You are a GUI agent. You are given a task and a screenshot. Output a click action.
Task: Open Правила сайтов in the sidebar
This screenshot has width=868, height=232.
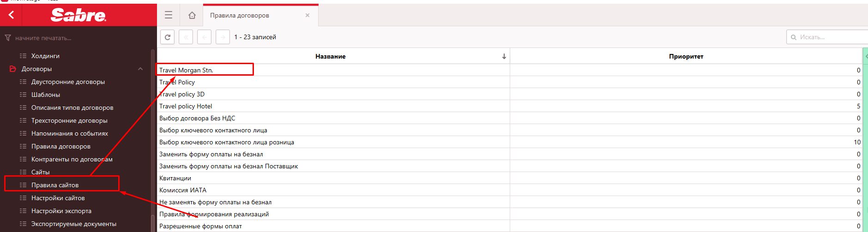[55, 185]
